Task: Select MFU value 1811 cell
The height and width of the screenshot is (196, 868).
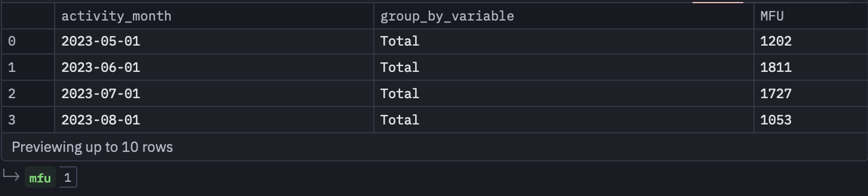Action: click(811, 68)
